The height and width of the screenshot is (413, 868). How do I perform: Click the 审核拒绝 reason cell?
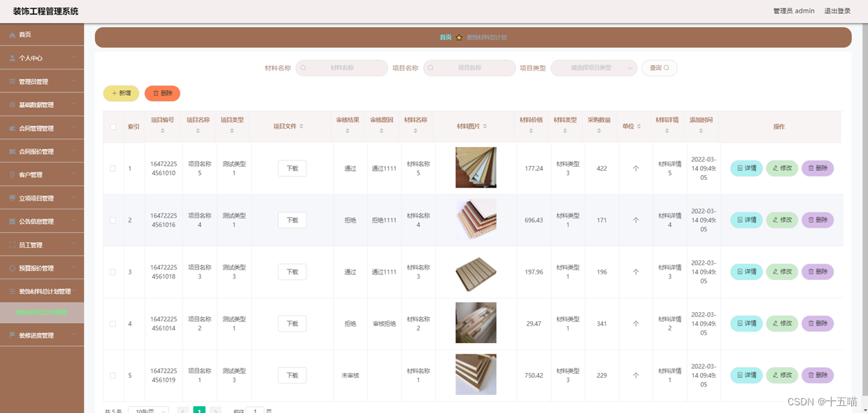pos(384,324)
